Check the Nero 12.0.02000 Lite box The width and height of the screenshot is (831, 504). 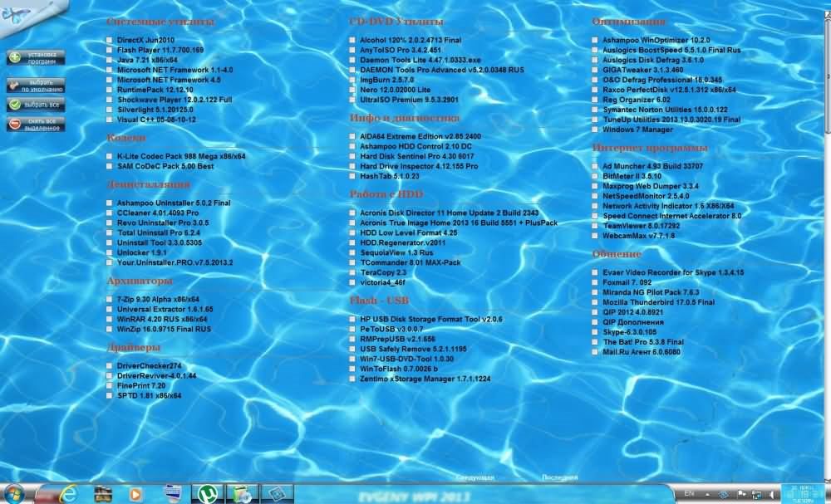coord(353,90)
